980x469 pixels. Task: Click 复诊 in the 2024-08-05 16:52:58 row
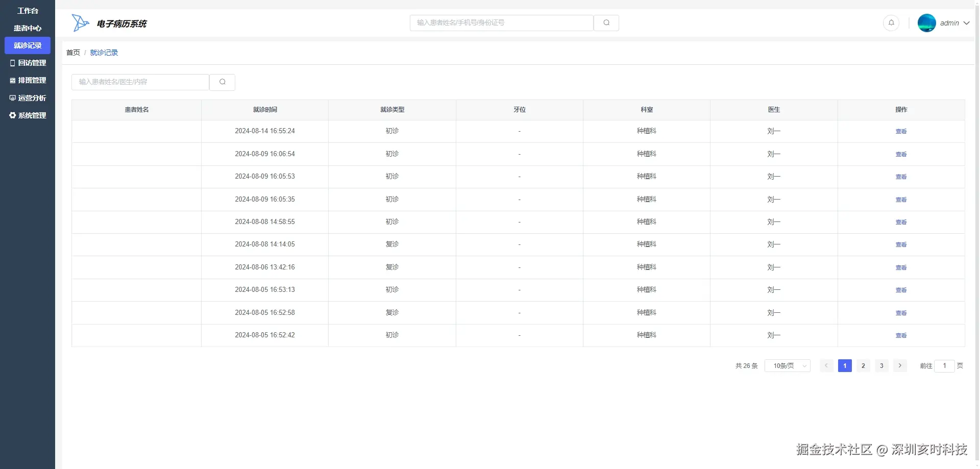(x=392, y=313)
